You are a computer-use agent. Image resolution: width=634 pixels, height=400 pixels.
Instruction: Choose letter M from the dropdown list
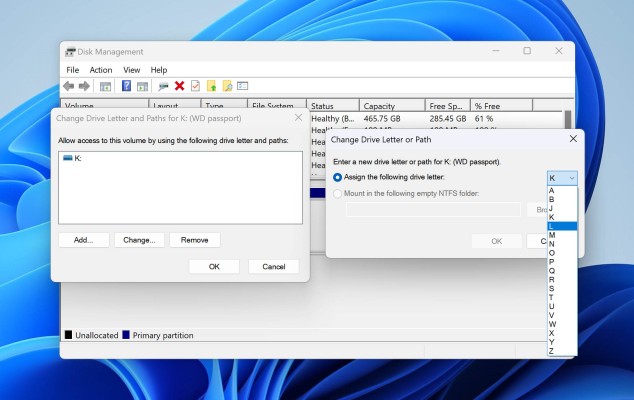tap(562, 235)
